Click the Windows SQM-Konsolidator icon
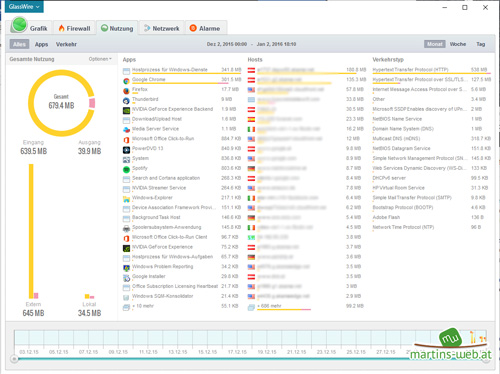This screenshot has height=374, width=500. [126, 297]
